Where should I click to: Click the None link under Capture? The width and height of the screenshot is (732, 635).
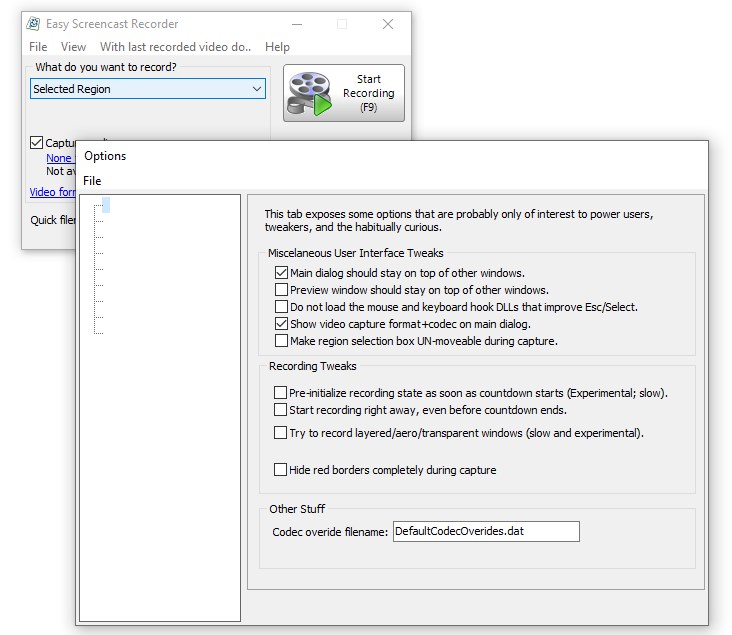(x=59, y=158)
